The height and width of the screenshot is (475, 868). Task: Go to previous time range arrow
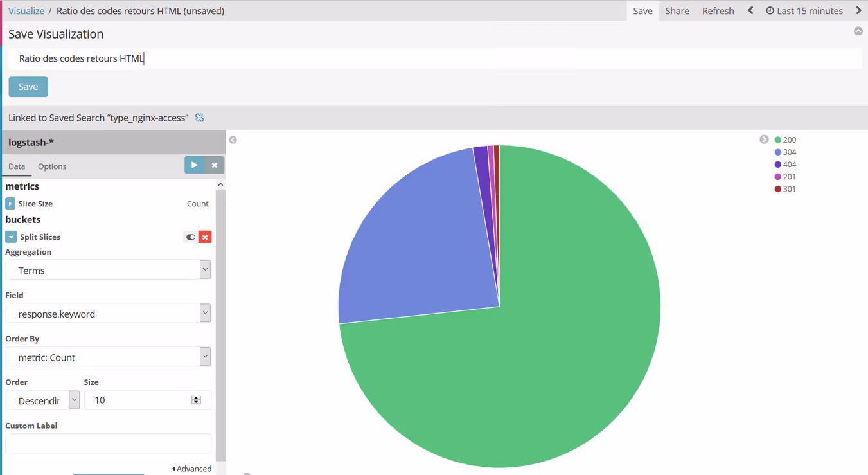point(750,11)
